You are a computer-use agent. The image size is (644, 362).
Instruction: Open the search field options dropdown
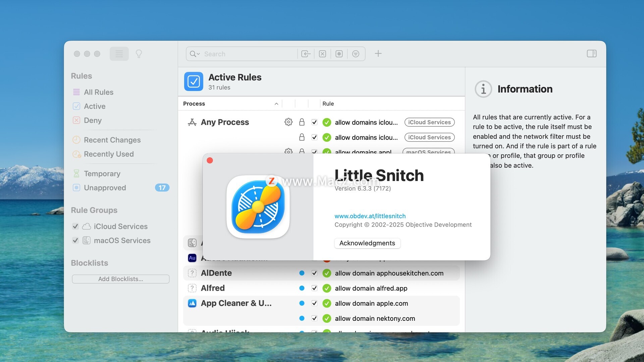(x=195, y=54)
